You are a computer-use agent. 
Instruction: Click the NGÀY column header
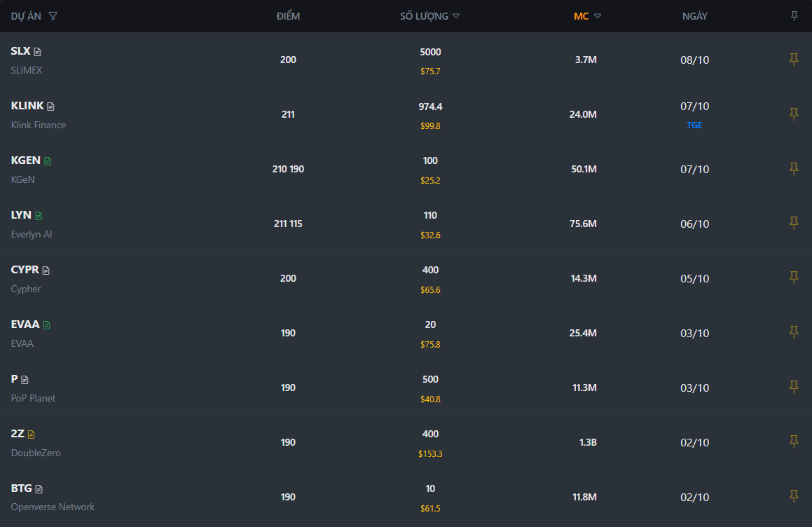click(x=694, y=16)
